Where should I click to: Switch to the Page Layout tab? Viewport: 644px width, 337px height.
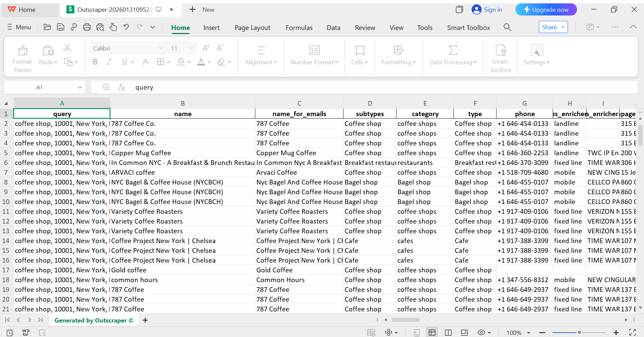(252, 28)
